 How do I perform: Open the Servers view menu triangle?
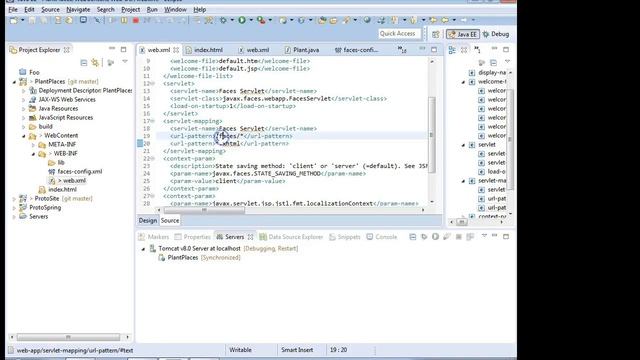tap(484, 236)
